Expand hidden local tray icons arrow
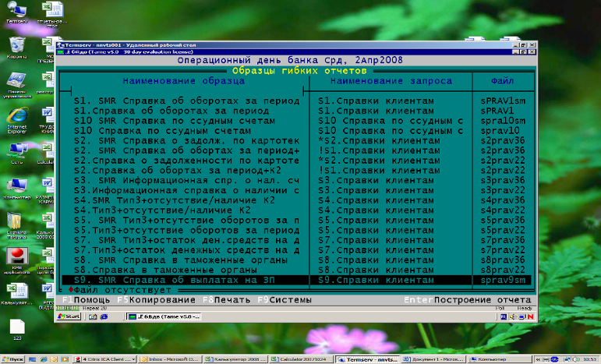 pyautogui.click(x=538, y=359)
